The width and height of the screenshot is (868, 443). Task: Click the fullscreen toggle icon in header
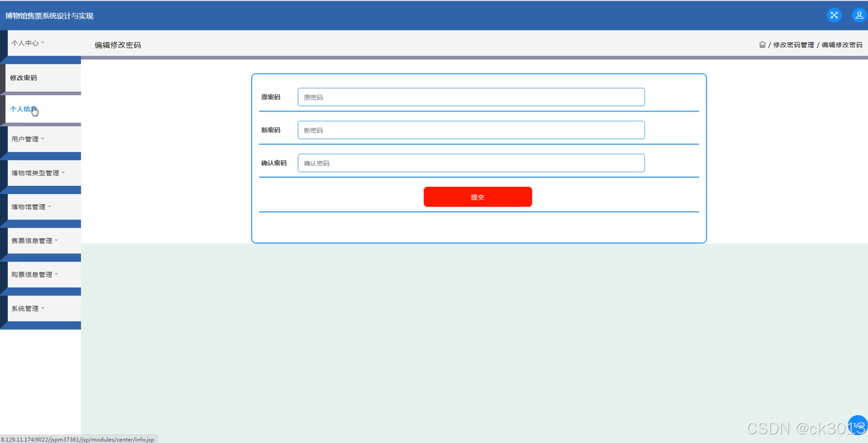click(x=834, y=15)
